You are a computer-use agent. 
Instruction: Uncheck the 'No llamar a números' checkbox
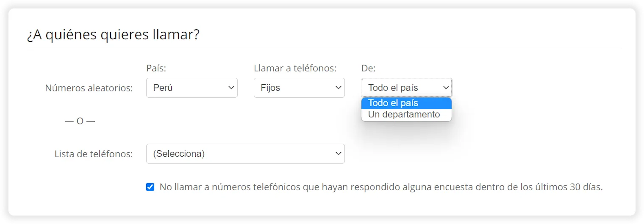pos(150,187)
